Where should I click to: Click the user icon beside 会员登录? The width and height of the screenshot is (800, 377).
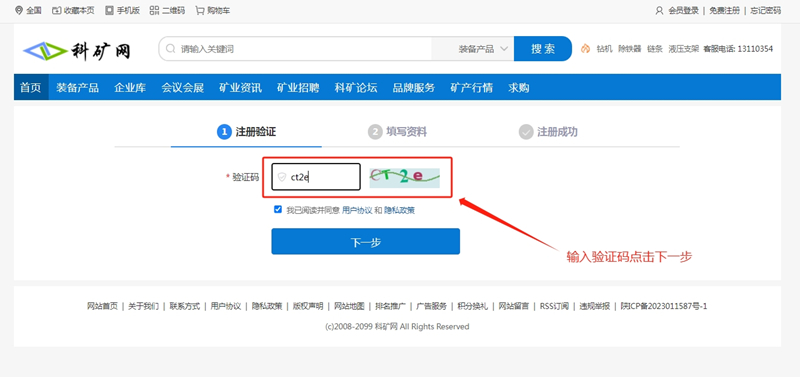click(x=659, y=10)
